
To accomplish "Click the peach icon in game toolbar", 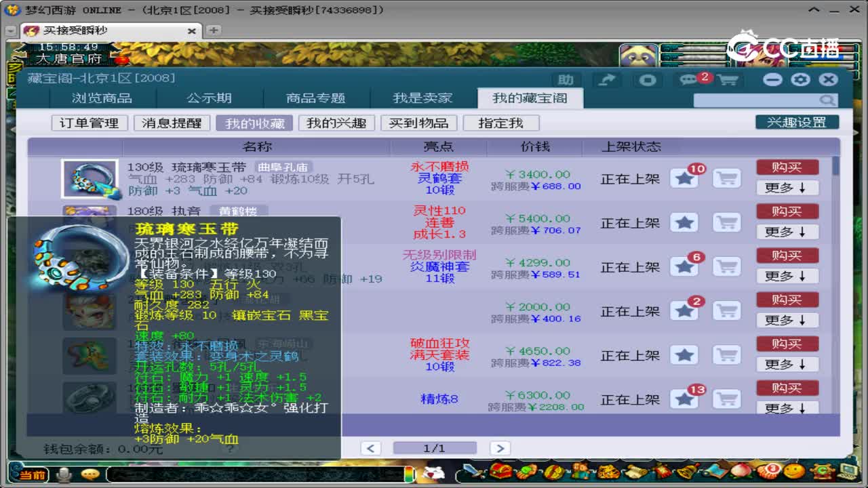I will 742,470.
